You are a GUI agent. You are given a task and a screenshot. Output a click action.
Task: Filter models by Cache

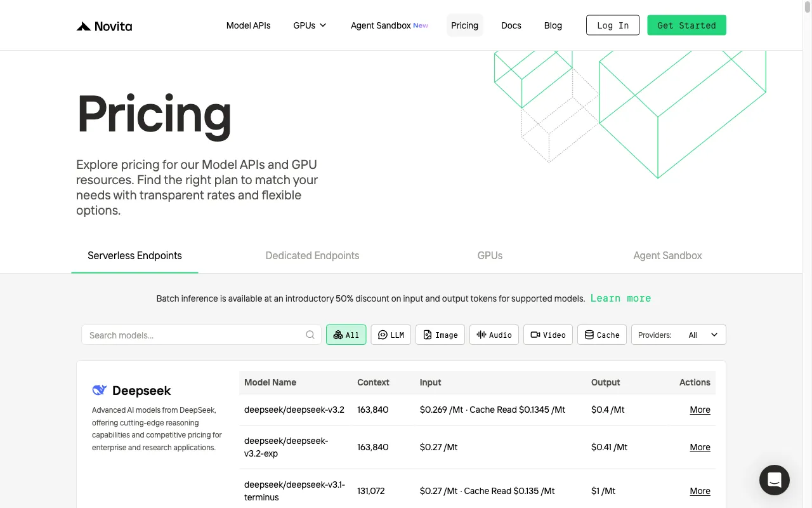point(602,335)
